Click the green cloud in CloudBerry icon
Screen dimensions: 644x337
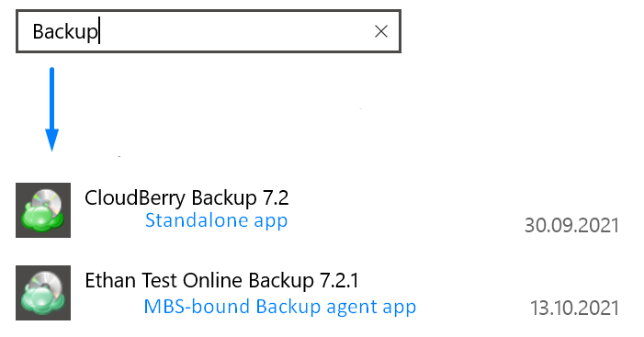click(40, 219)
